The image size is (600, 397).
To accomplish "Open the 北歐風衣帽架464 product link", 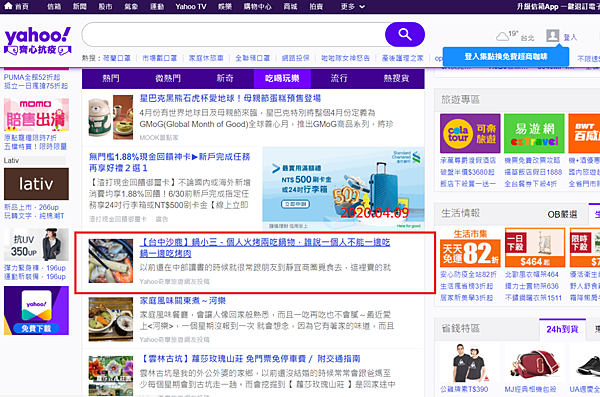I will tap(532, 274).
